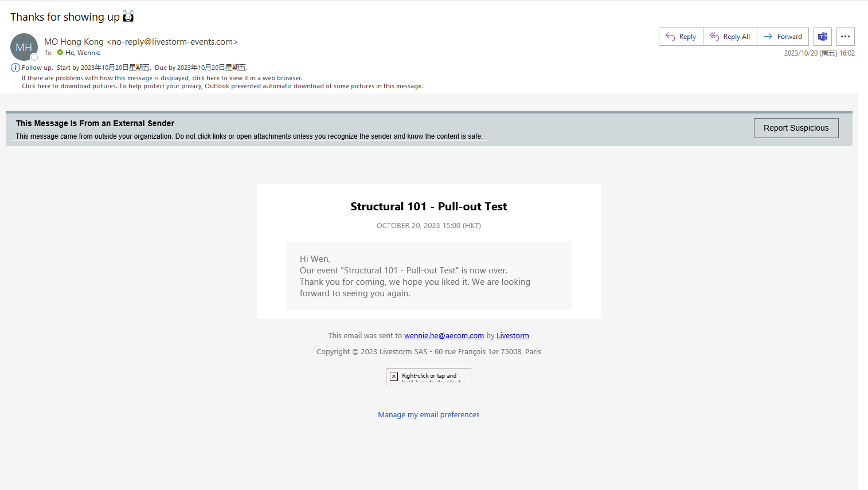
Task: Click the MH sender avatar
Action: pos(24,47)
